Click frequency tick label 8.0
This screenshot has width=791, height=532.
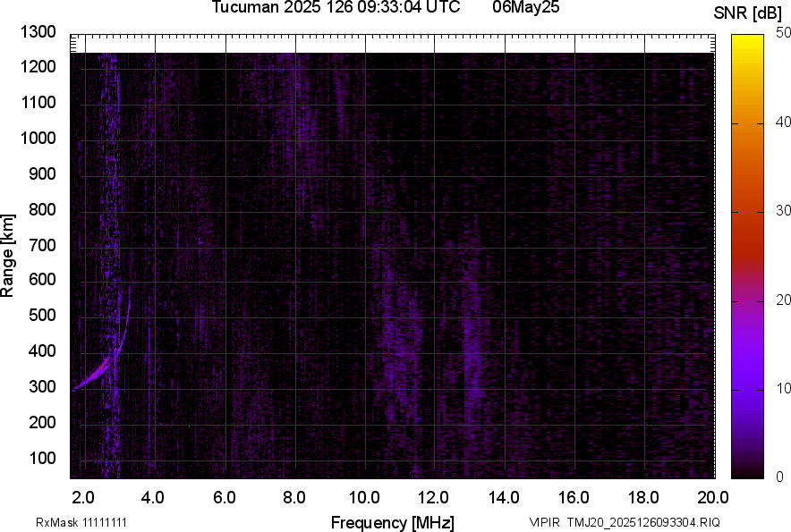(x=294, y=498)
